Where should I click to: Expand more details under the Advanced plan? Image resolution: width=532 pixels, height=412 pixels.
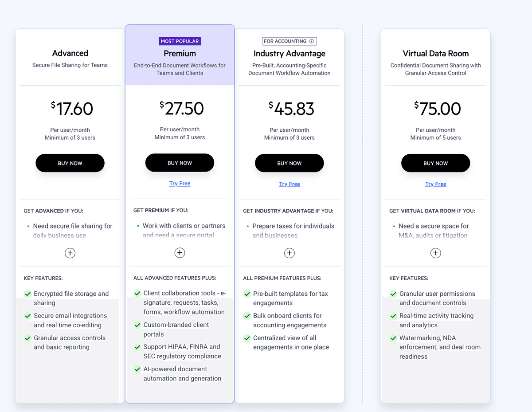tap(70, 253)
